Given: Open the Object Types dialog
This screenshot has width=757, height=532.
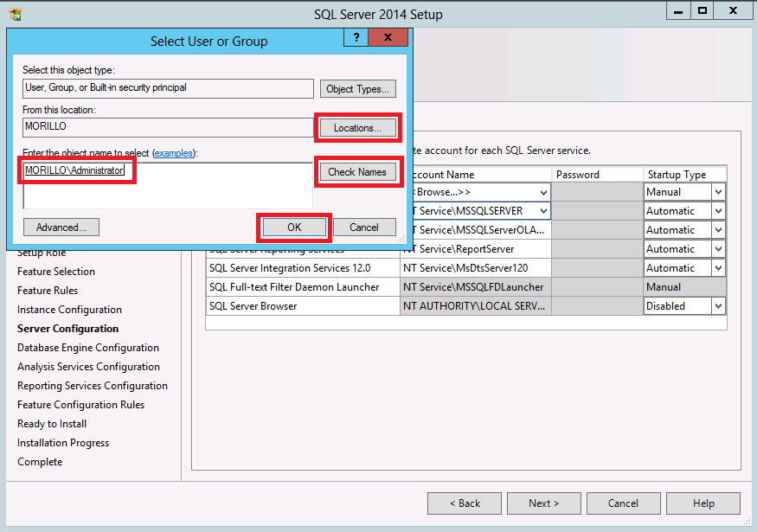Looking at the screenshot, I should [x=358, y=89].
